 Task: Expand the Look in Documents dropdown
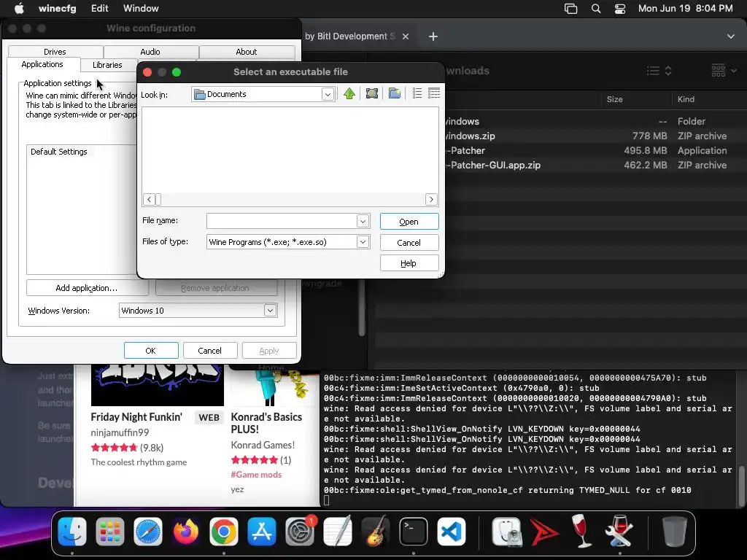click(328, 94)
